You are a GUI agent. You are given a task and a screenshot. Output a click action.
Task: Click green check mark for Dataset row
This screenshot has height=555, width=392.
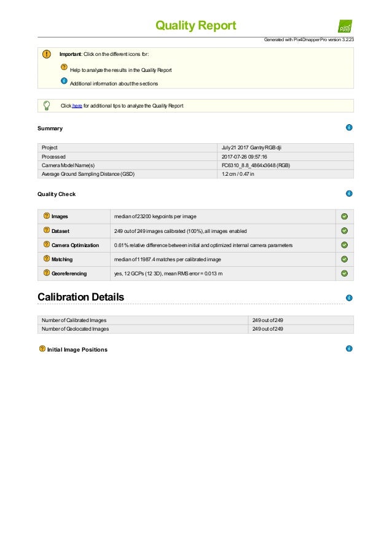pos(344,230)
